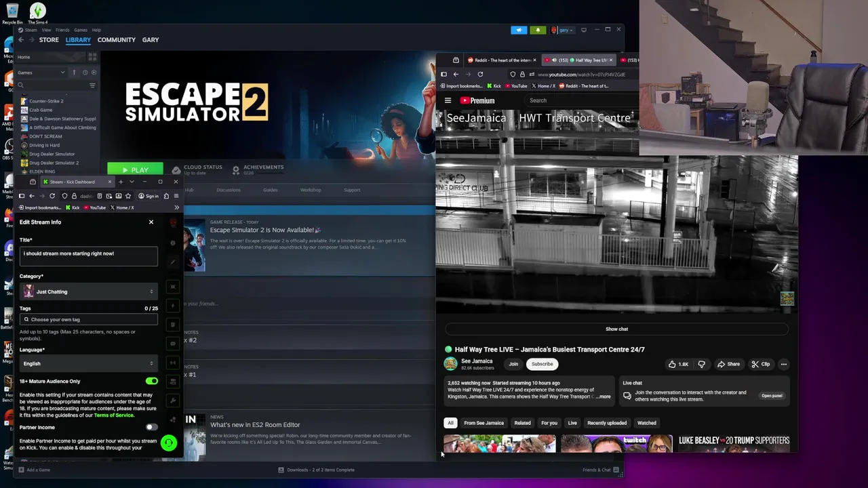The height and width of the screenshot is (488, 868).
Task: Dislike the Half Way Tree LIVE video
Action: pyautogui.click(x=701, y=364)
